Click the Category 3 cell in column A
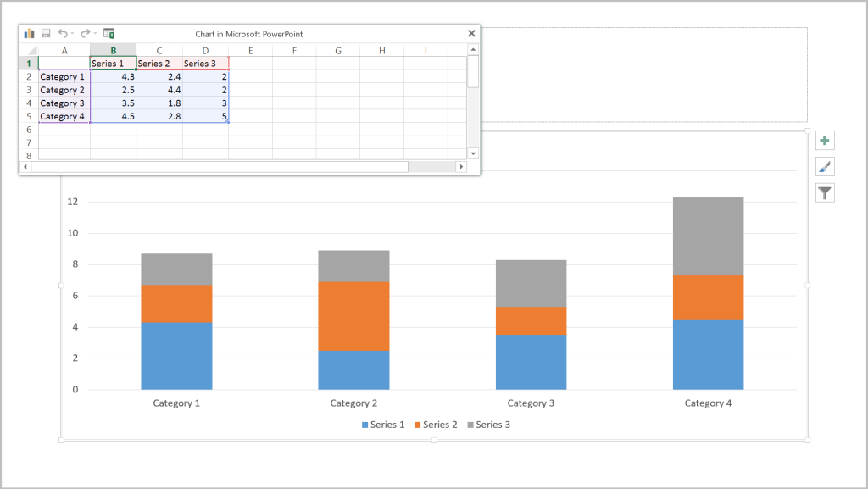Image resolution: width=868 pixels, height=489 pixels. pyautogui.click(x=64, y=103)
